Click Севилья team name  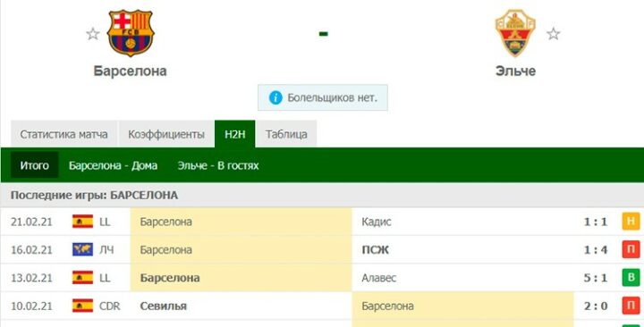[x=164, y=306]
